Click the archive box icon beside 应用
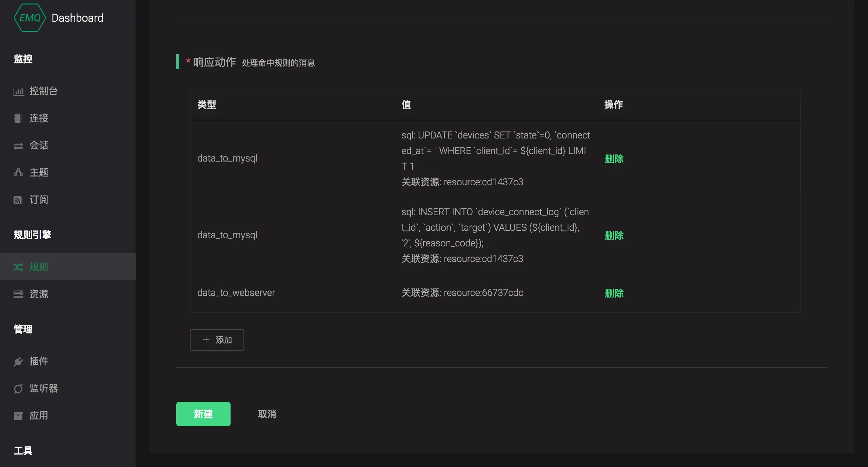This screenshot has width=868, height=467. coord(18,416)
